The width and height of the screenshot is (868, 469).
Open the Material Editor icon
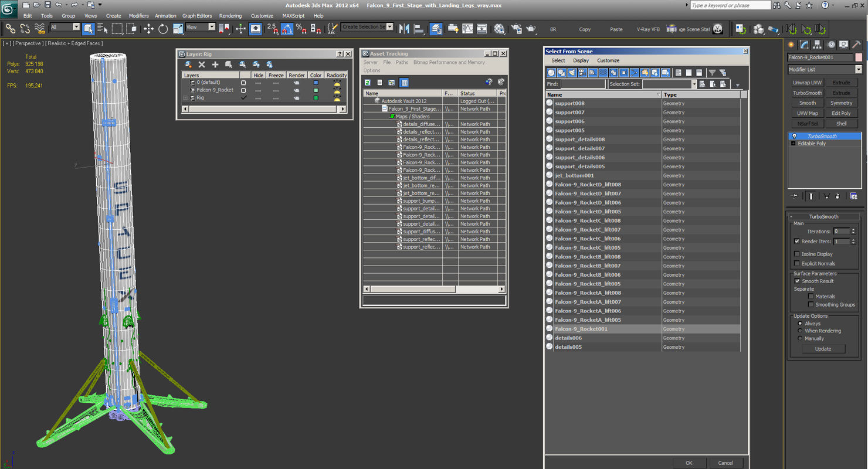point(499,29)
